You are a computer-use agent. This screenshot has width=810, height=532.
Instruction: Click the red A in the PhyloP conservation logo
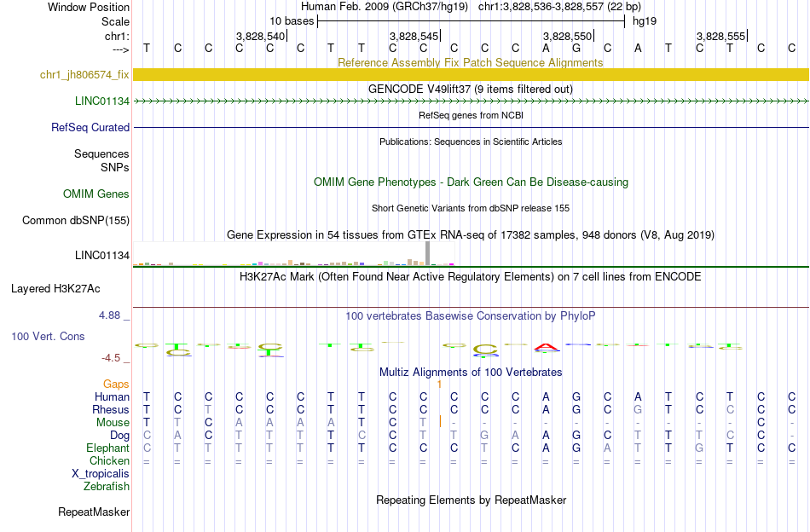pyautogui.click(x=547, y=347)
